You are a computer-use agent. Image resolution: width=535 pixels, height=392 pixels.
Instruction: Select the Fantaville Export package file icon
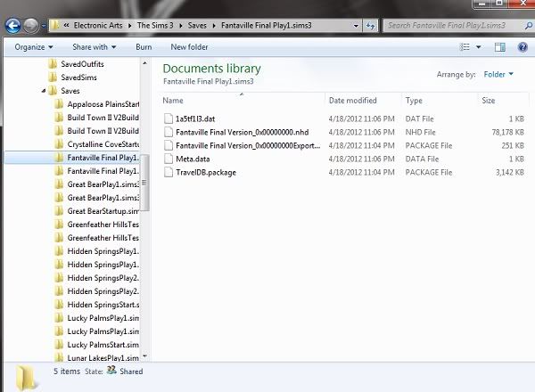click(x=169, y=145)
